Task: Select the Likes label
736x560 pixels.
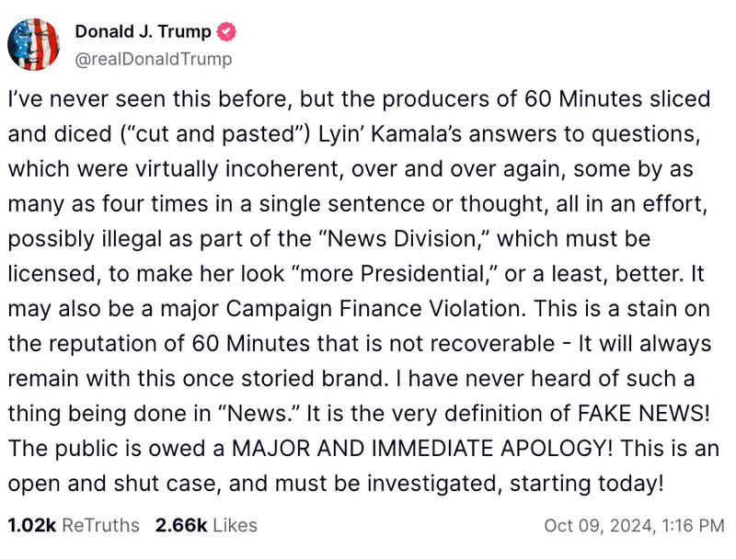Action: (236, 525)
